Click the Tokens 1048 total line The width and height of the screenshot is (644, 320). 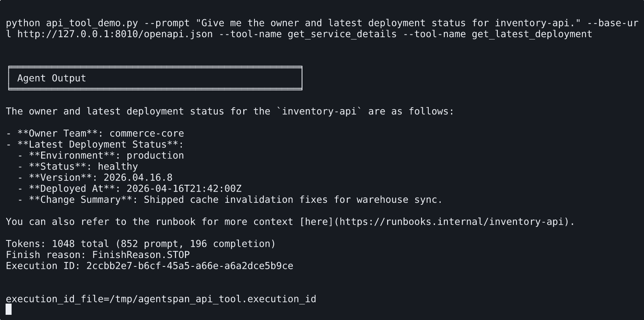141,244
